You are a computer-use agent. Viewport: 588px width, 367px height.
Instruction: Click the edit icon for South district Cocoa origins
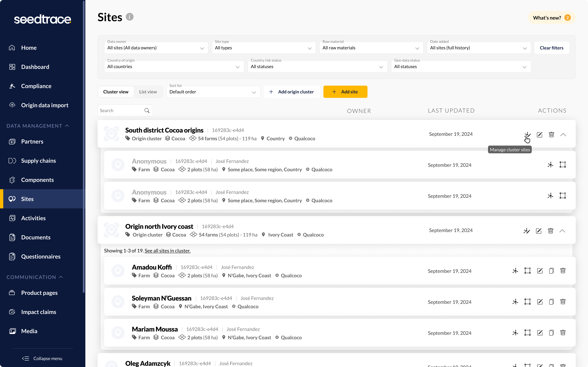click(539, 135)
